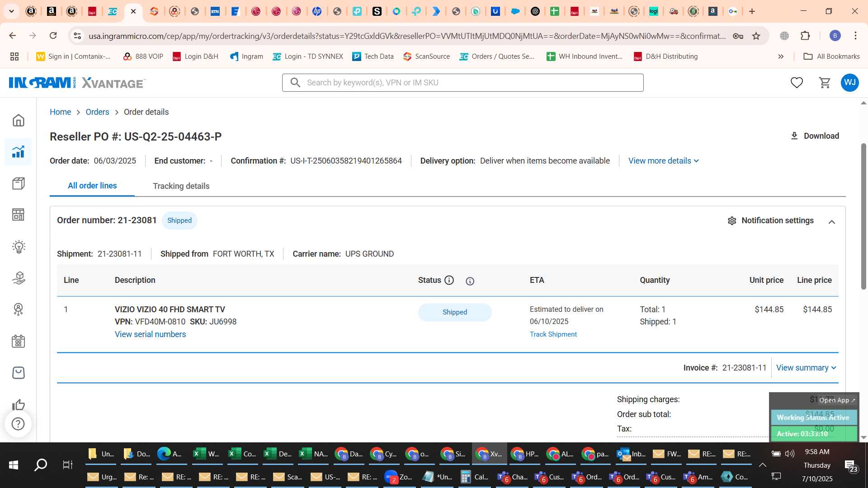The image size is (868, 488).
Task: Open the Windows Start menu
Action: click(14, 465)
